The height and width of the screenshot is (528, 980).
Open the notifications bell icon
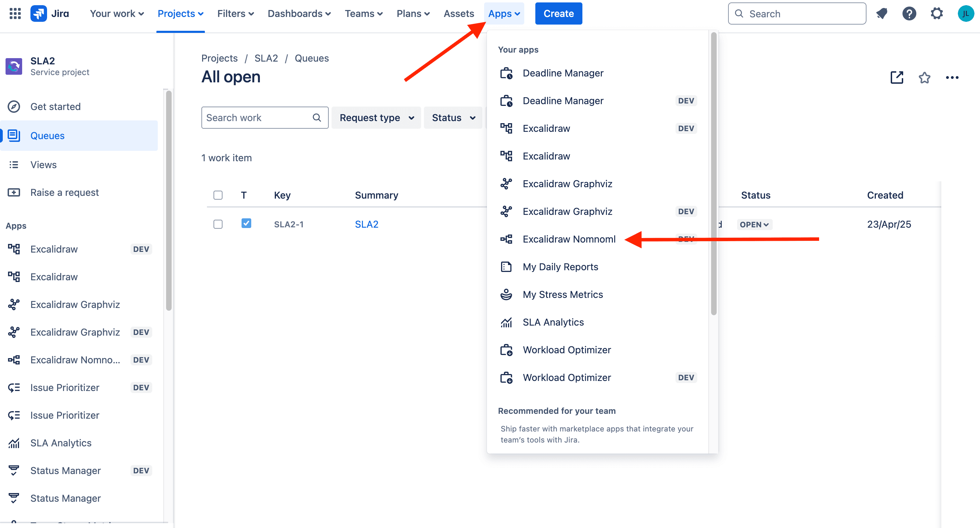click(x=881, y=14)
